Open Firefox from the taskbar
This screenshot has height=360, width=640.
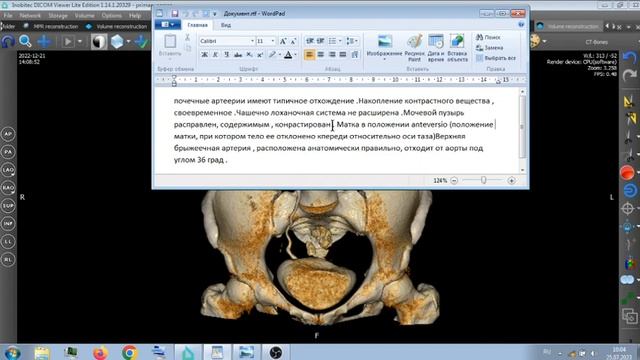pos(100,352)
